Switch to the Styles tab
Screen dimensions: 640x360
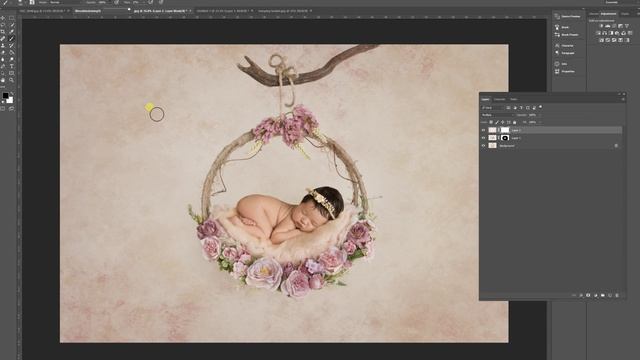(625, 14)
